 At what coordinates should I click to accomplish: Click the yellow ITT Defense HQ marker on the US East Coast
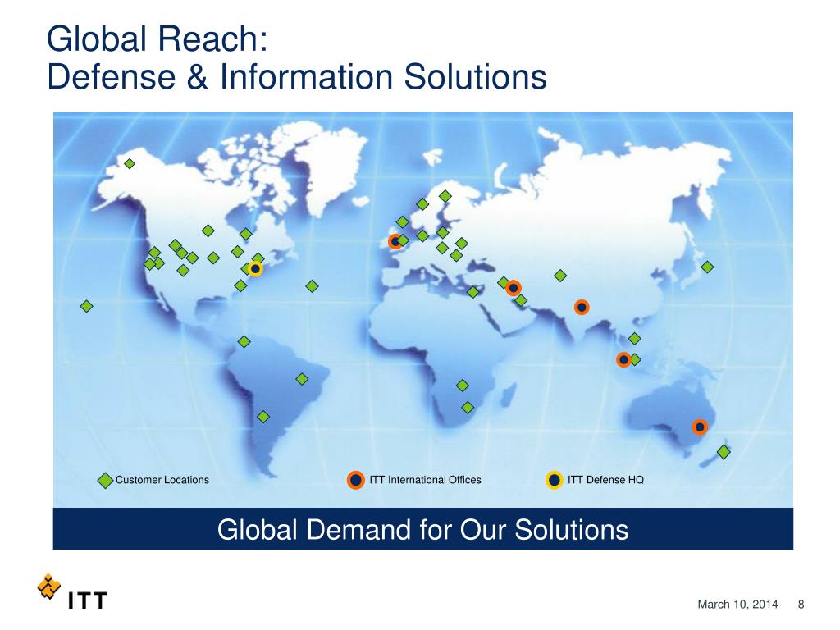(256, 268)
